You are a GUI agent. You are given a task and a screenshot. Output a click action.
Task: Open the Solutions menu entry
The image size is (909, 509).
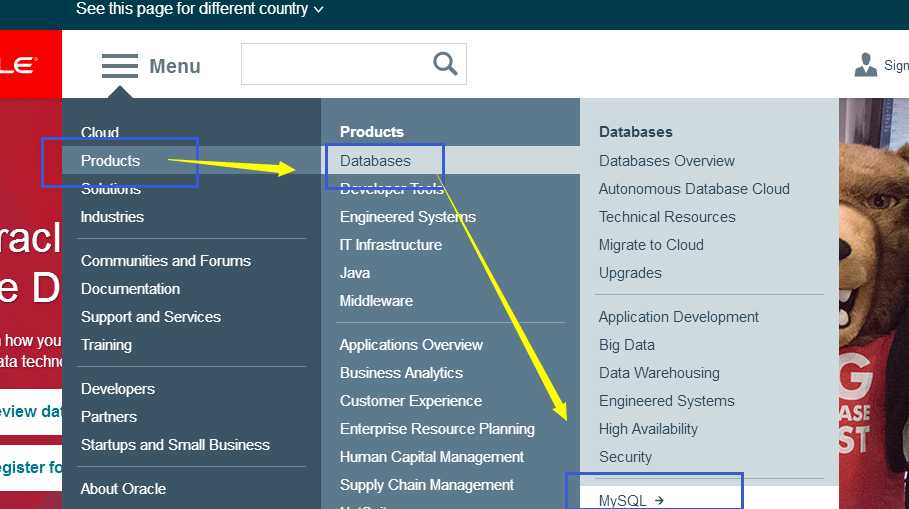pos(111,188)
